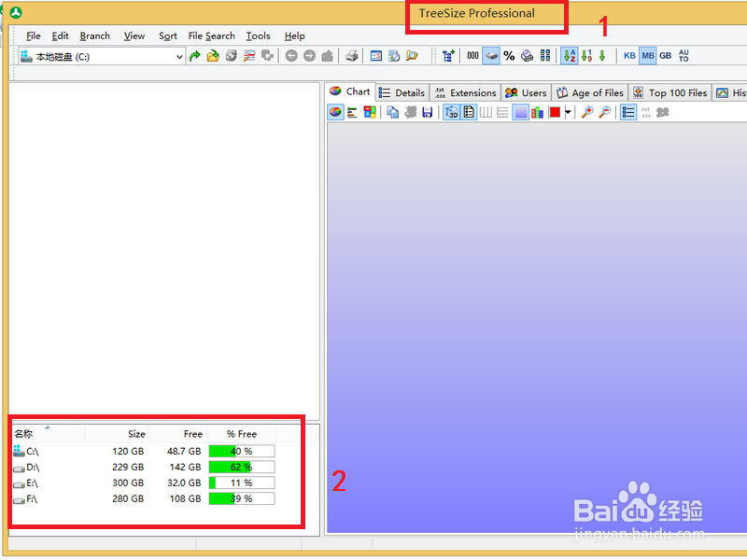Open the Tools menu

pos(259,36)
